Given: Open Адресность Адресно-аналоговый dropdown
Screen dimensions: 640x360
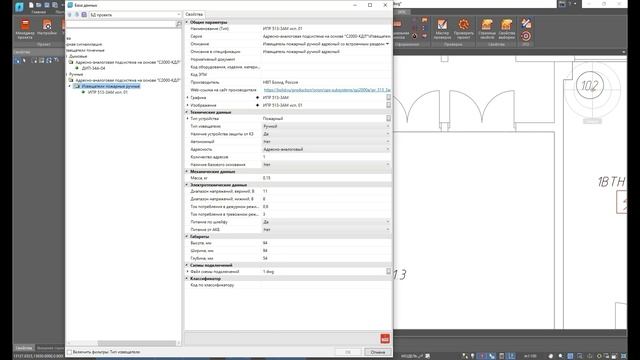Looking at the screenshot, I should (x=388, y=149).
